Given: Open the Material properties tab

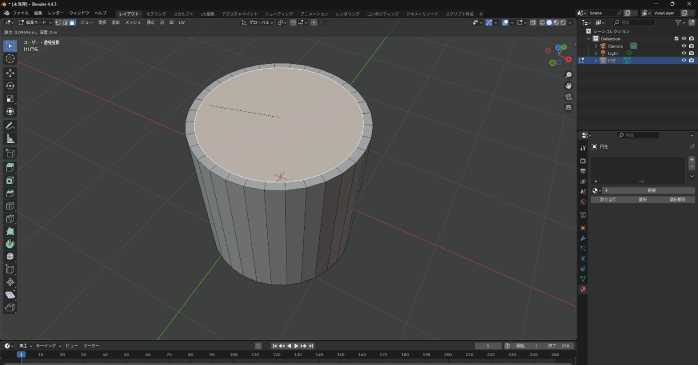Looking at the screenshot, I should tap(583, 289).
